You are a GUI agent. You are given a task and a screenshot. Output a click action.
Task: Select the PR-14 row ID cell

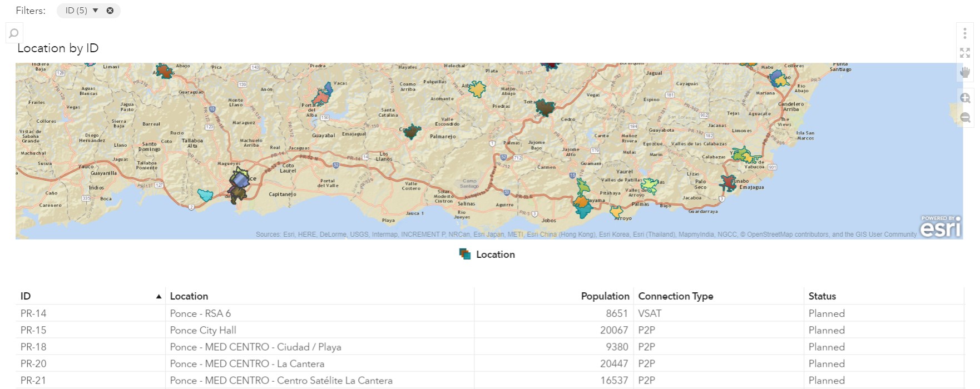[x=91, y=313]
